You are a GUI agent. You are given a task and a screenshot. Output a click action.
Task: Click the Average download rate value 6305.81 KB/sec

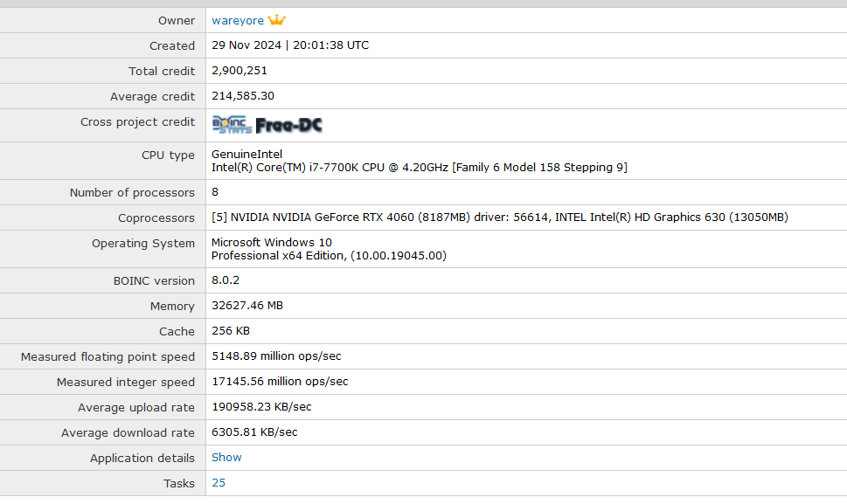click(x=254, y=432)
